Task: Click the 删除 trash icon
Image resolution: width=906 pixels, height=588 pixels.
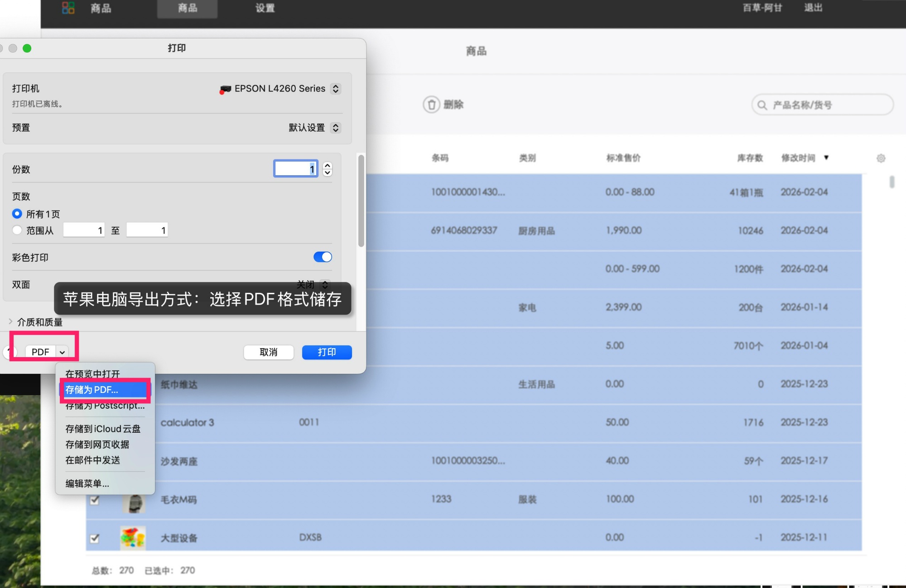Action: pos(431,105)
